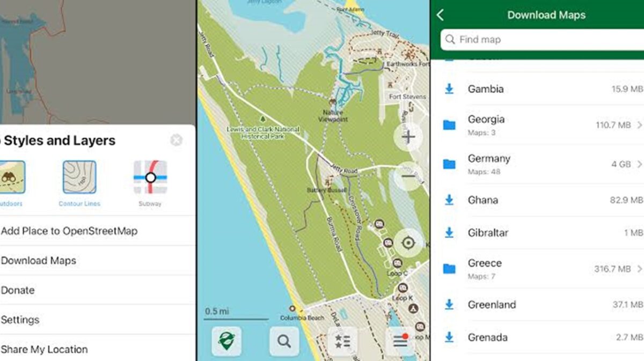This screenshot has width=644, height=361.
Task: Download the Greenland map
Action: tap(449, 305)
